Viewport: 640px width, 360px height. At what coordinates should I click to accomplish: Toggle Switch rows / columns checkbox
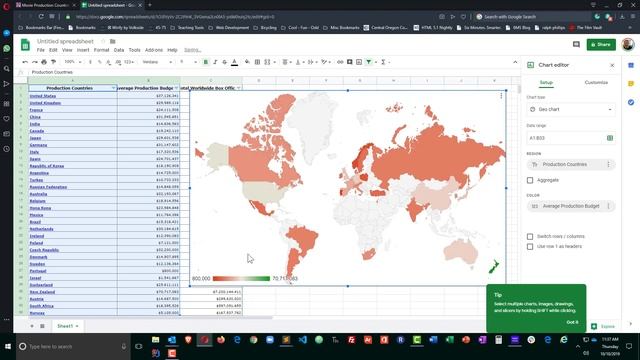click(x=530, y=236)
